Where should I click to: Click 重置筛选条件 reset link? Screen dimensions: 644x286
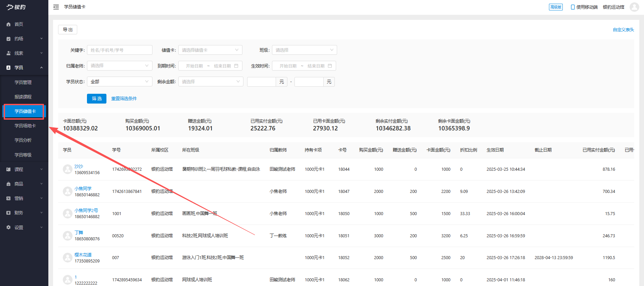coord(124,98)
